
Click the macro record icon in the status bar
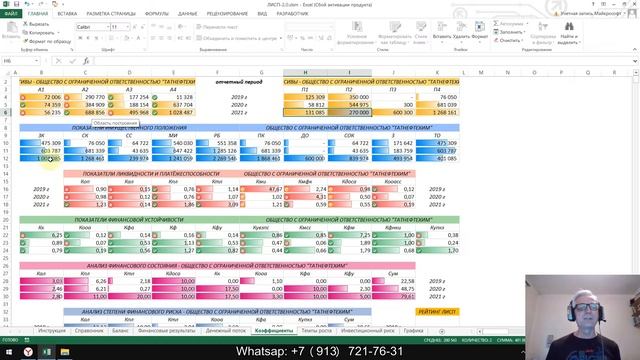[27, 340]
